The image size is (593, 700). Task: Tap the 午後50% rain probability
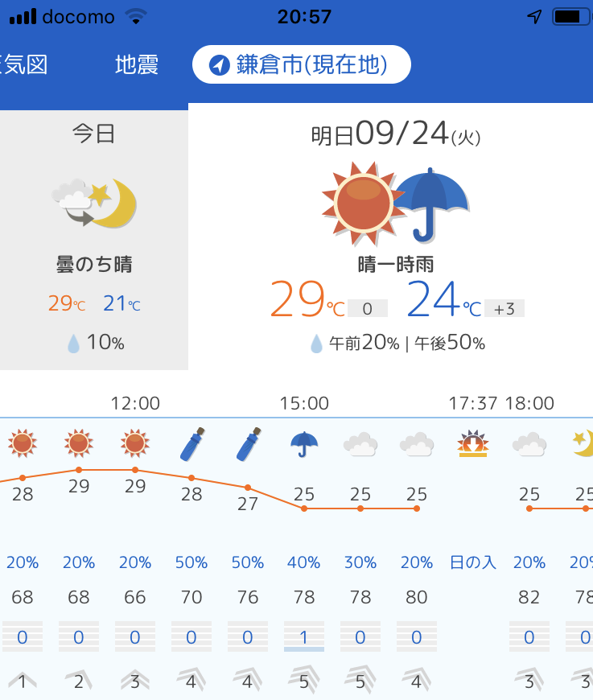(x=450, y=343)
